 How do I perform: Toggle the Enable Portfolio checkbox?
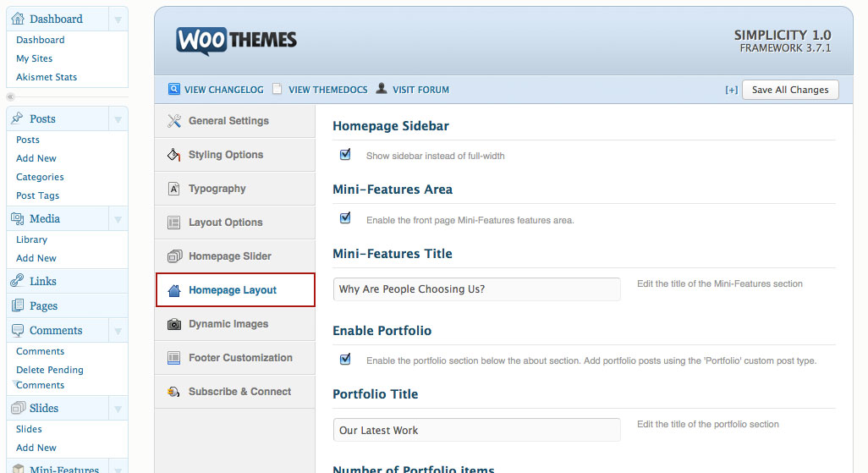[345, 359]
